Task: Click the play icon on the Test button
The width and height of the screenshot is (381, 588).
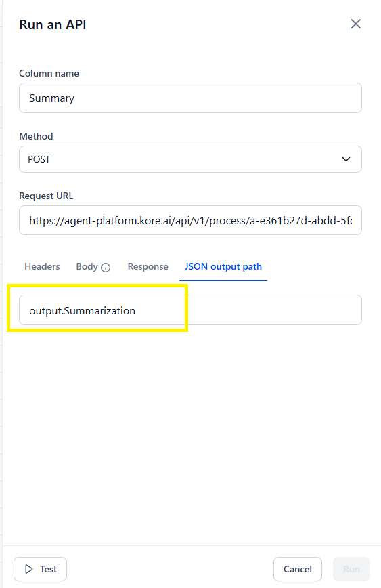Action: click(29, 569)
